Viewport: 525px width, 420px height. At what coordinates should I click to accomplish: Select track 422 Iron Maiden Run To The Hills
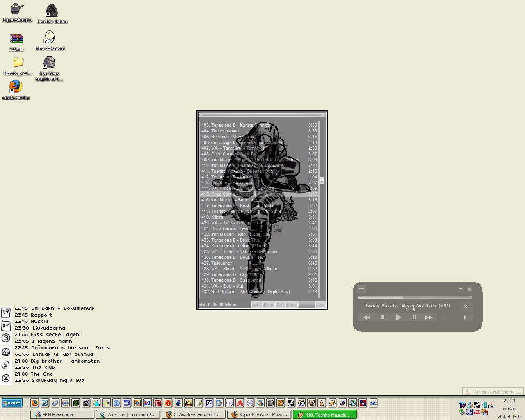point(240,235)
